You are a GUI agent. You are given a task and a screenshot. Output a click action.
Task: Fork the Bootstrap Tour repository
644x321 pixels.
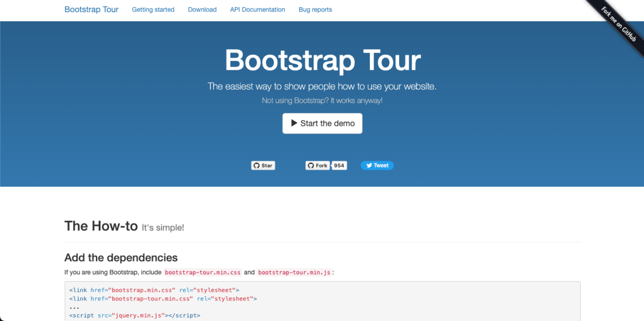pyautogui.click(x=319, y=165)
